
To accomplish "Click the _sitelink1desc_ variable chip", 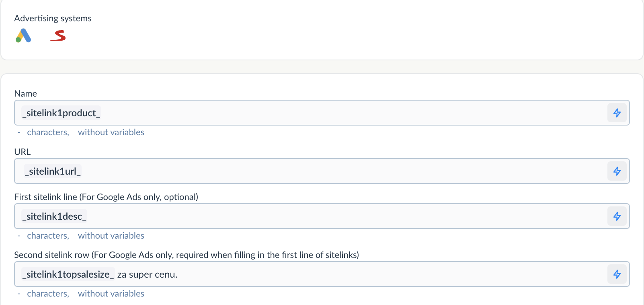I will tap(54, 216).
